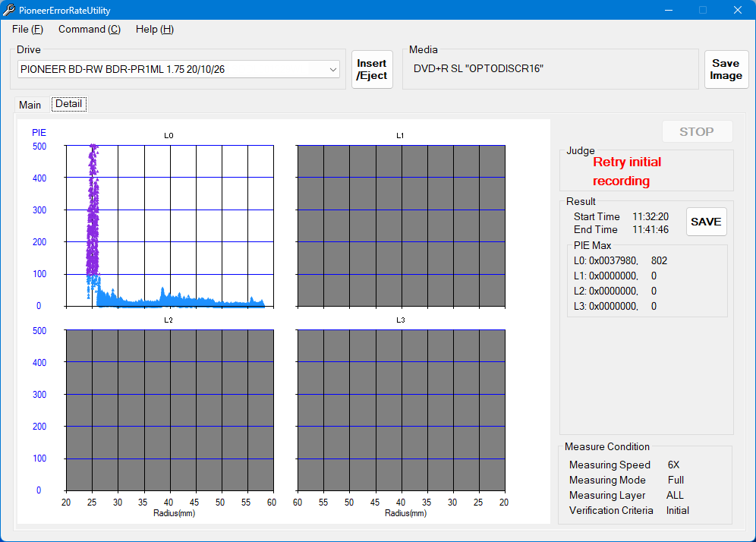Click the Start Time value 11:32:20
Image resolution: width=756 pixels, height=542 pixels.
click(650, 216)
